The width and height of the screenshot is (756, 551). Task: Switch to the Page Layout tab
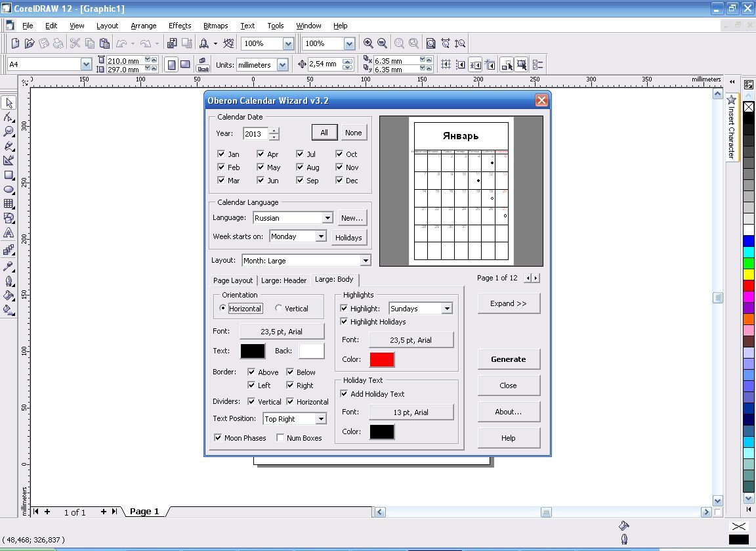[233, 280]
